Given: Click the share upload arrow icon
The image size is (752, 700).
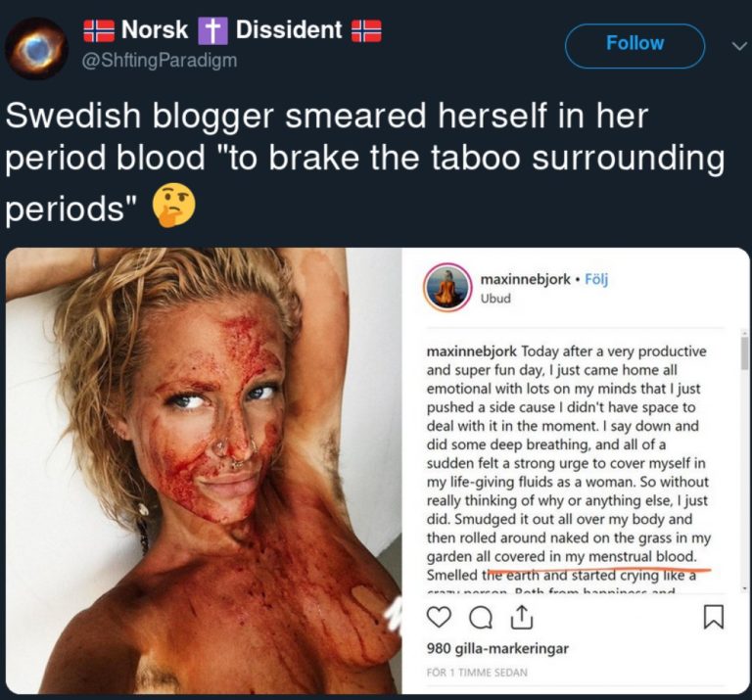Looking at the screenshot, I should click(521, 617).
